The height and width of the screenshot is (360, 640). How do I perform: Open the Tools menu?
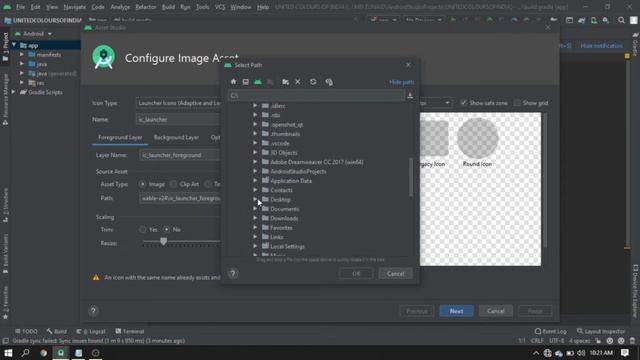(x=202, y=7)
